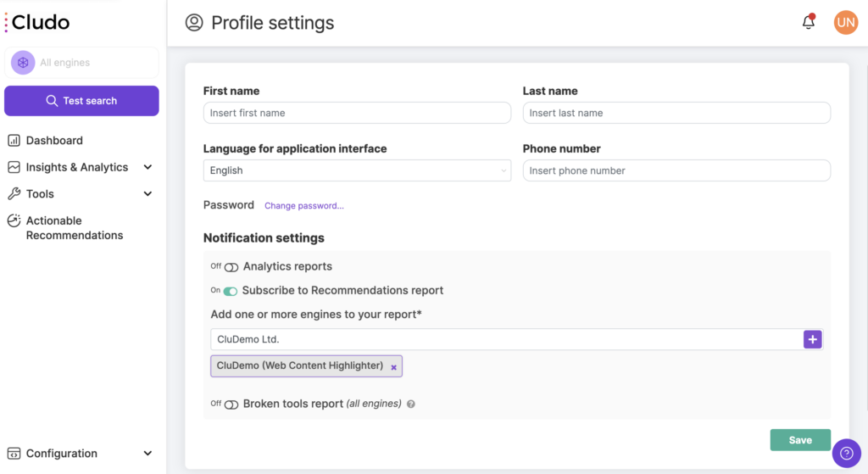The width and height of the screenshot is (868, 474).
Task: Click the All engines selector icon
Action: point(23,63)
